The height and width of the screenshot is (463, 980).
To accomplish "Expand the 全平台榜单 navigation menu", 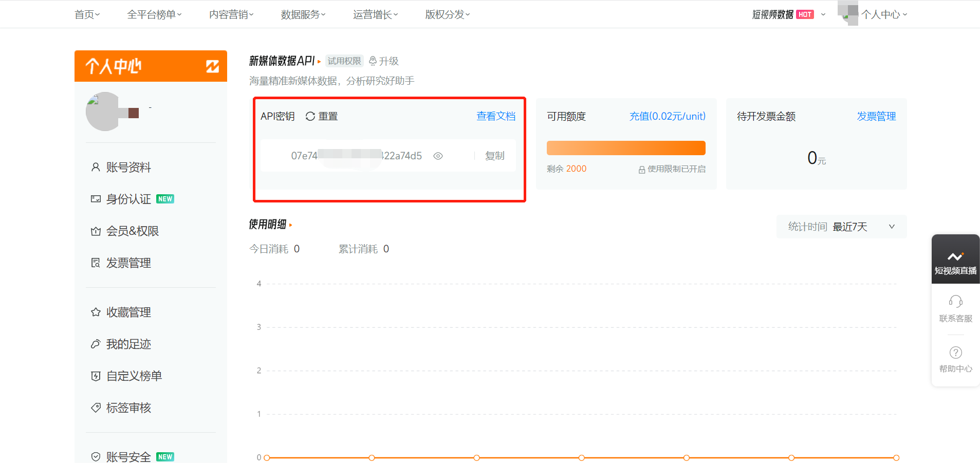I will pyautogui.click(x=154, y=14).
